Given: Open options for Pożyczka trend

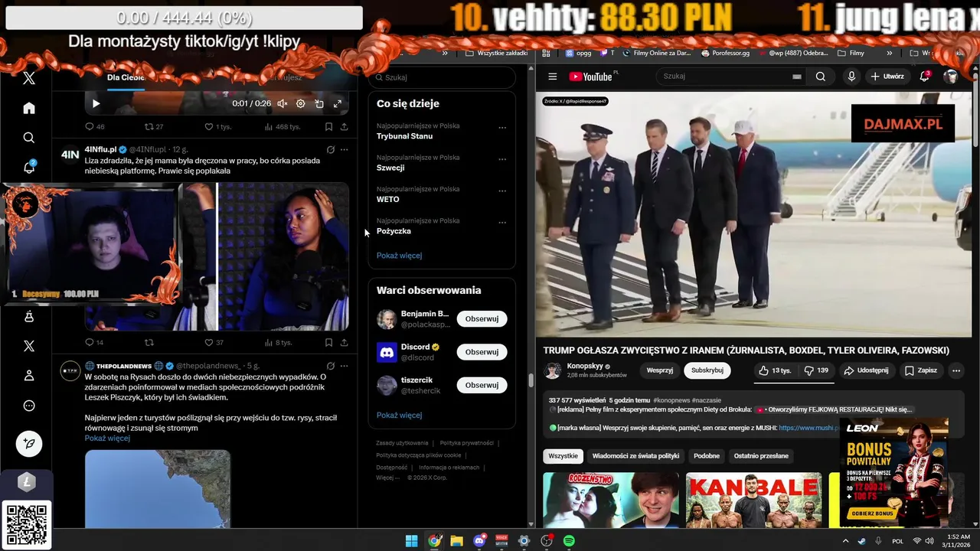Looking at the screenshot, I should point(502,223).
